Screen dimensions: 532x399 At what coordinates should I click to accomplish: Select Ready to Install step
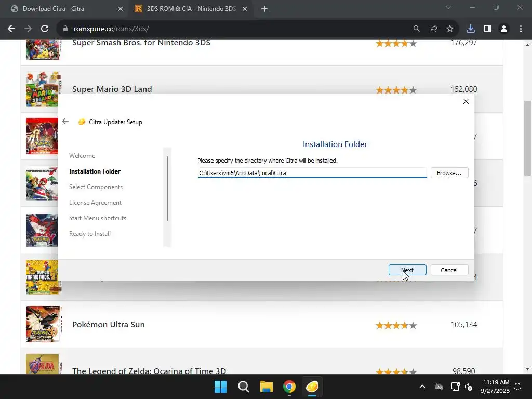90,234
